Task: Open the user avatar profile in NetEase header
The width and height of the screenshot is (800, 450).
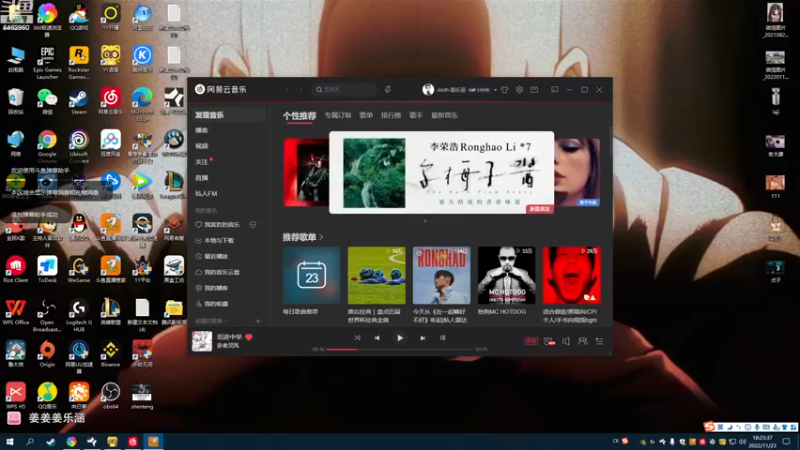Action: 428,89
